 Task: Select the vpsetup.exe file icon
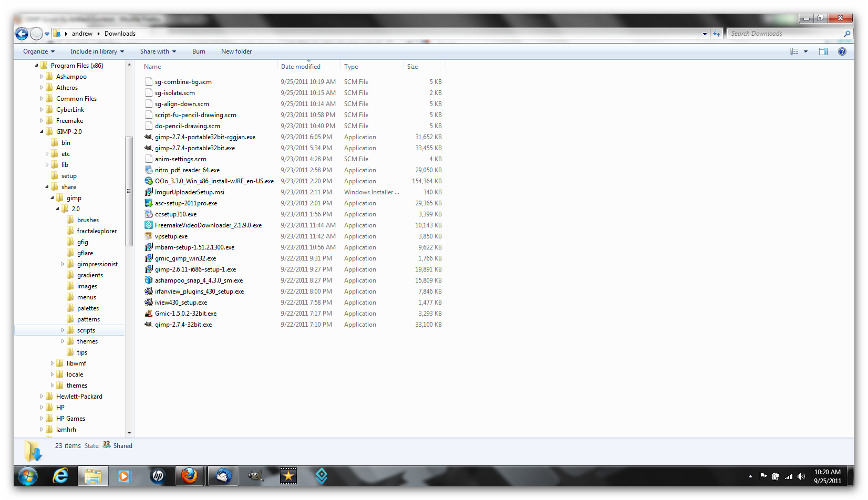click(149, 236)
